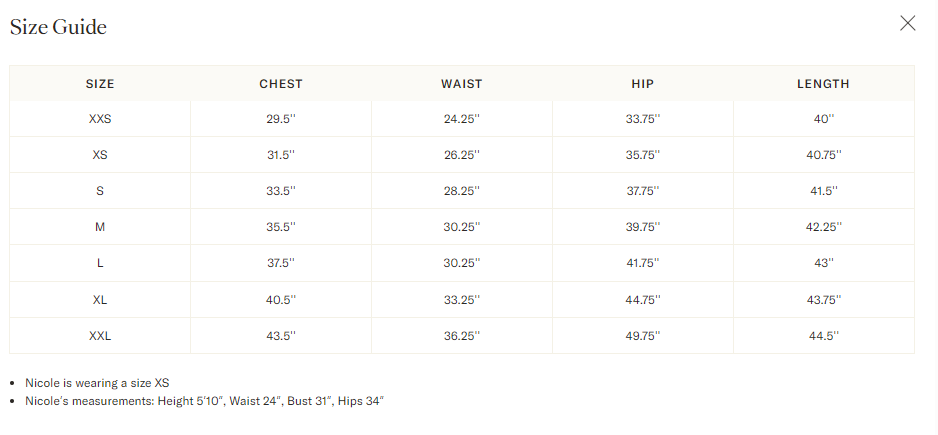
Task: Click the CHEST column header
Action: (x=281, y=84)
